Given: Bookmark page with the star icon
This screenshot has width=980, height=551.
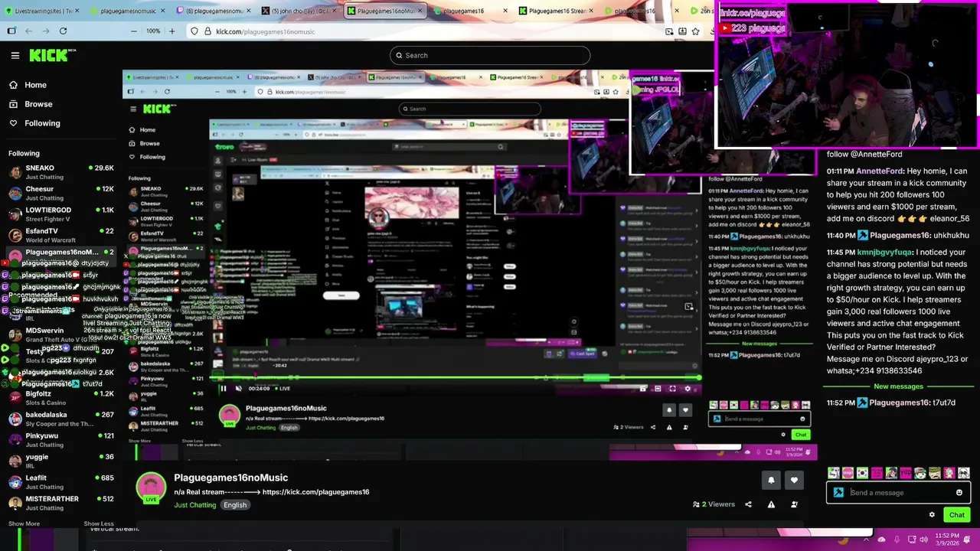Looking at the screenshot, I should (695, 31).
